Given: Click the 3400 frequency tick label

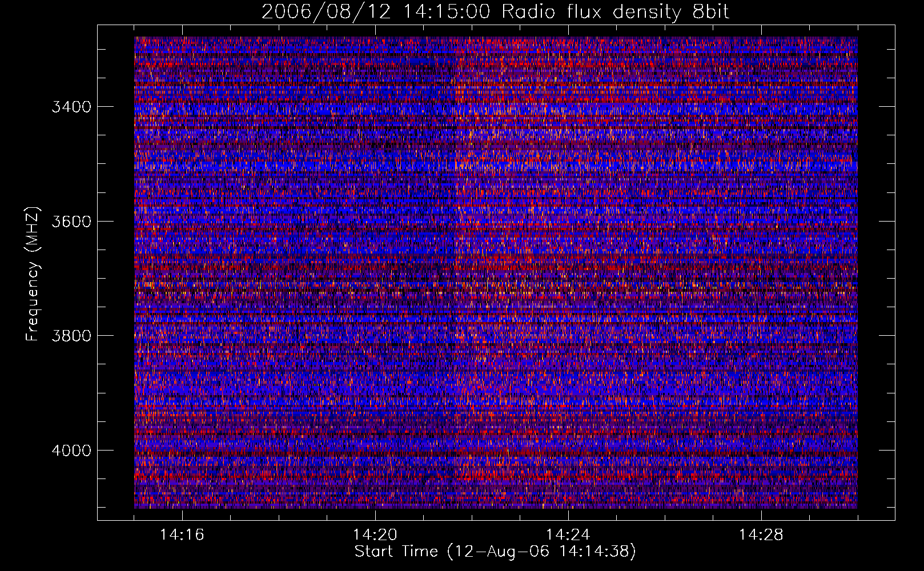Looking at the screenshot, I should (71, 107).
